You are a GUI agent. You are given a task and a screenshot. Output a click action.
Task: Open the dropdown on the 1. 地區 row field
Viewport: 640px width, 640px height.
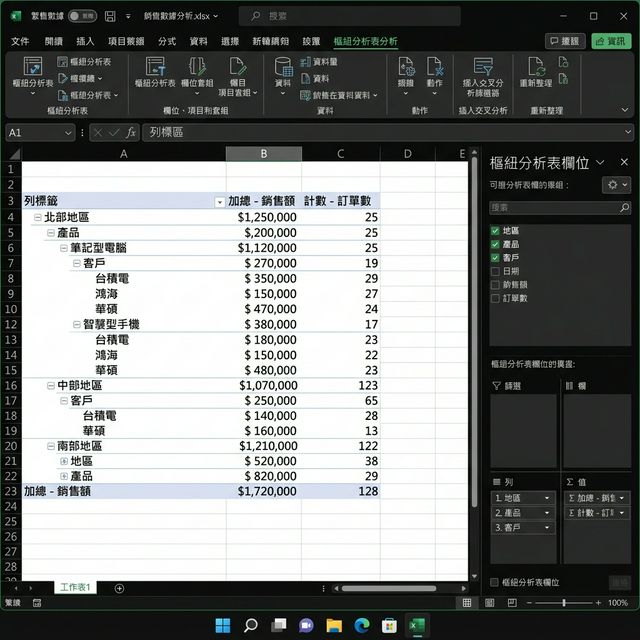547,498
